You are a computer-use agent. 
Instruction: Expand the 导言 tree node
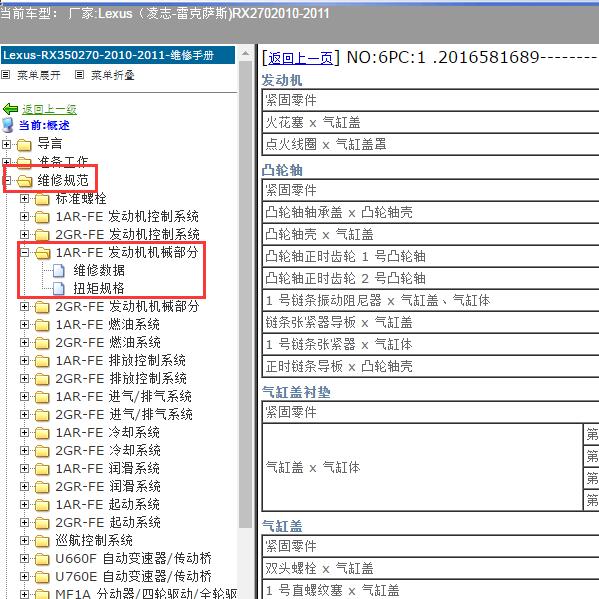coord(6,144)
